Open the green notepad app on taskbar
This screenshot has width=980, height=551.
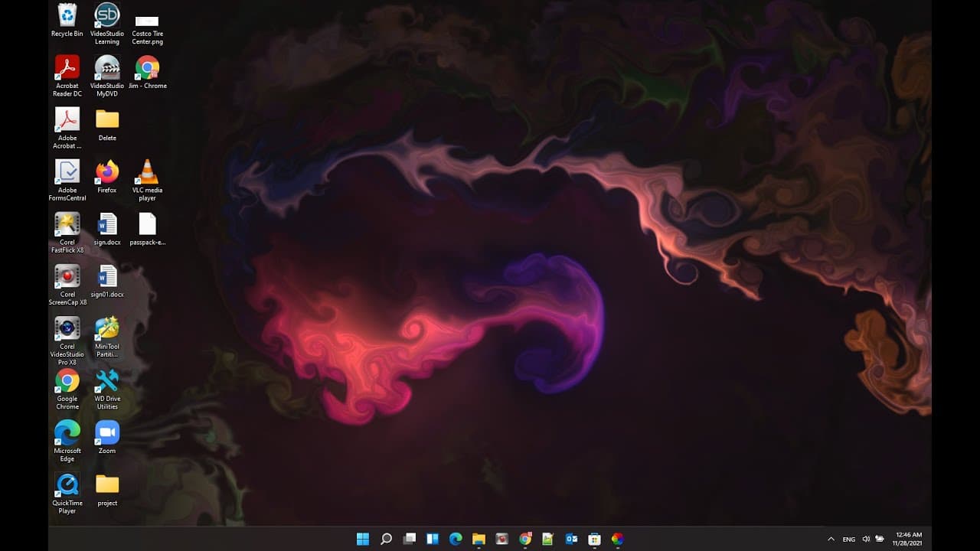pos(548,539)
